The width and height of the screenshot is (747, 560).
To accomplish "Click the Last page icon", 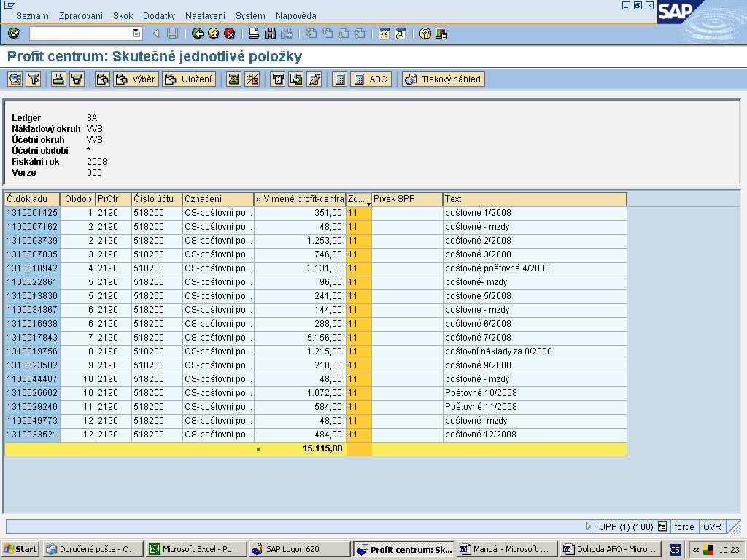I will click(360, 34).
